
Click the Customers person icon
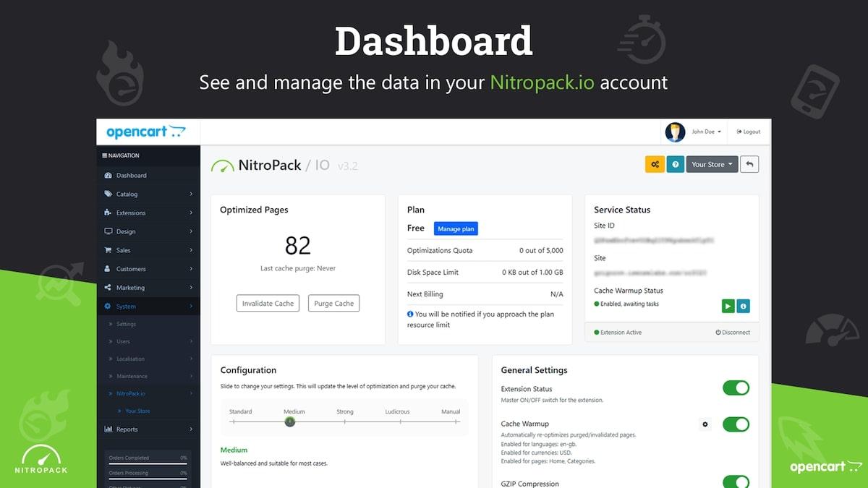pyautogui.click(x=109, y=269)
